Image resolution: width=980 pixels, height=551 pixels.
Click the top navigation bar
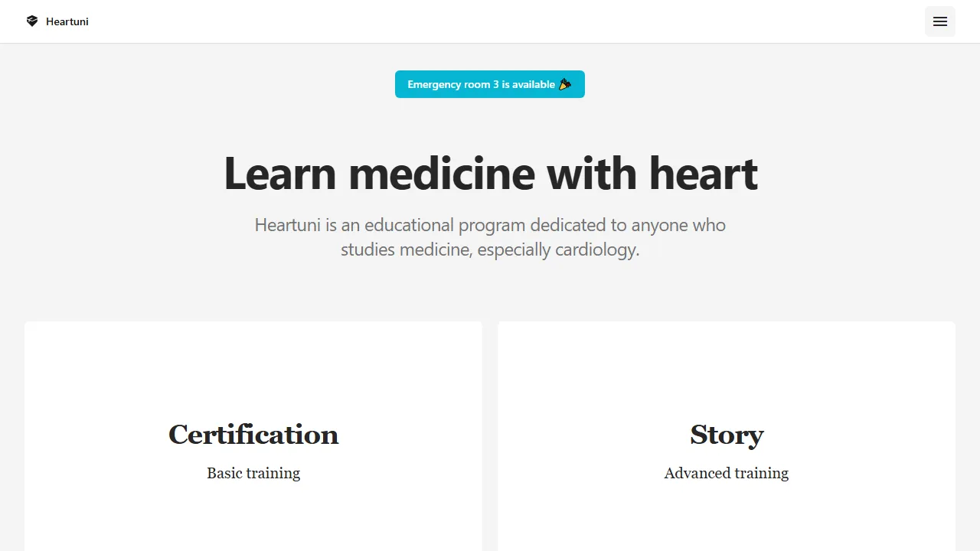coord(490,21)
